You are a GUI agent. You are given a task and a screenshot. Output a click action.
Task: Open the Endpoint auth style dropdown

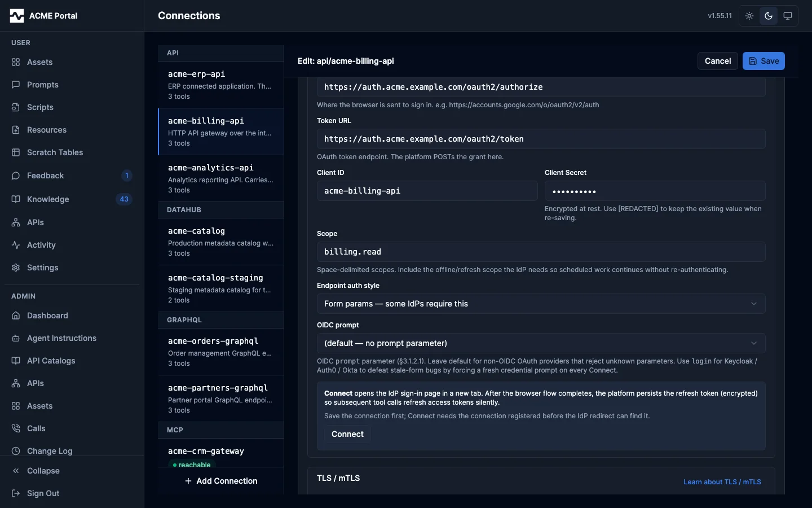tap(541, 304)
